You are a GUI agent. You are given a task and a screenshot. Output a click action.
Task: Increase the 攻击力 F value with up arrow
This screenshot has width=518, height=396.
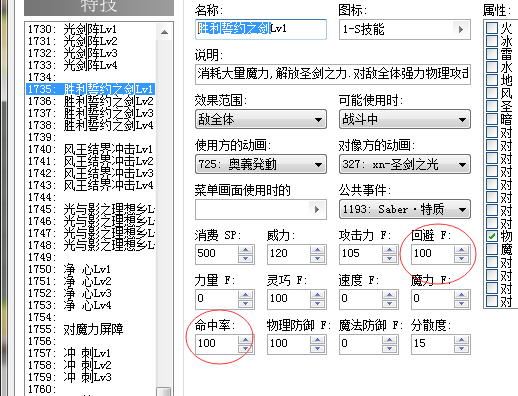coord(390,250)
